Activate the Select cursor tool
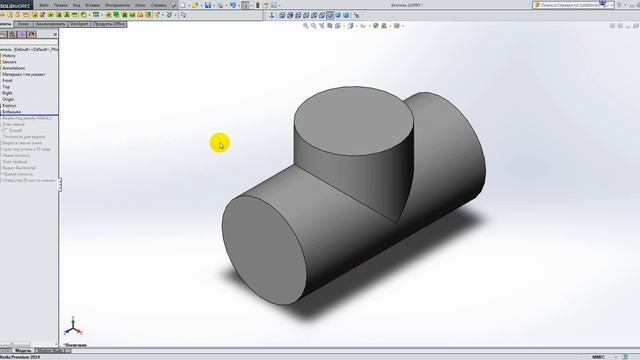640x360 pixels. (245, 5)
